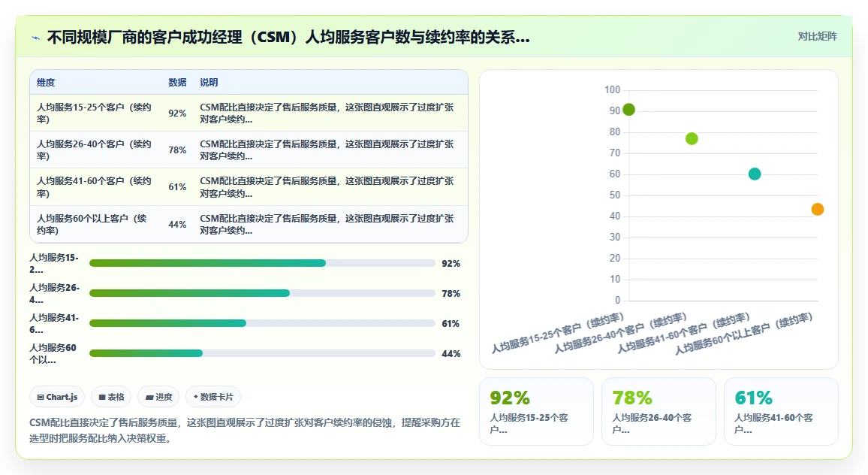Click table row 人均服务26-40个客户（续约率）

point(249,150)
